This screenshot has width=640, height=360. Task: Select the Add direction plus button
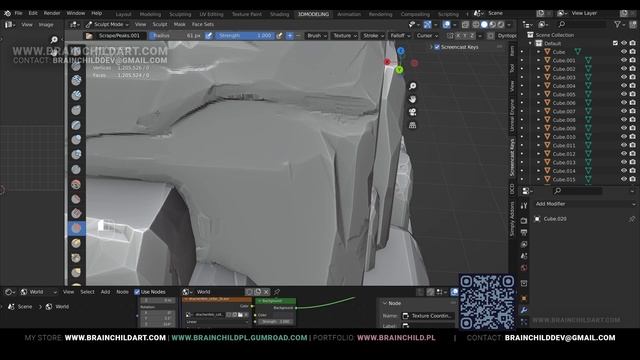(290, 36)
